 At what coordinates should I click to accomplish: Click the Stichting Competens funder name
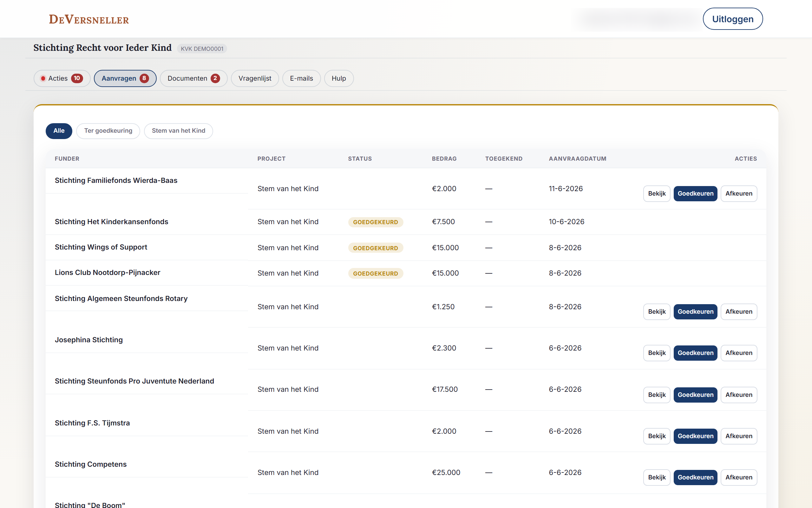click(x=91, y=464)
